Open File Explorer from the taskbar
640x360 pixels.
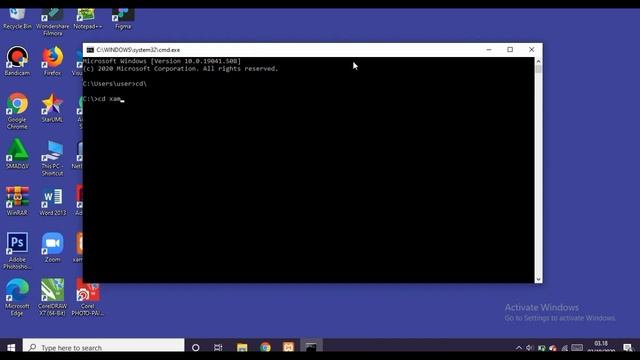pyautogui.click(x=242, y=347)
